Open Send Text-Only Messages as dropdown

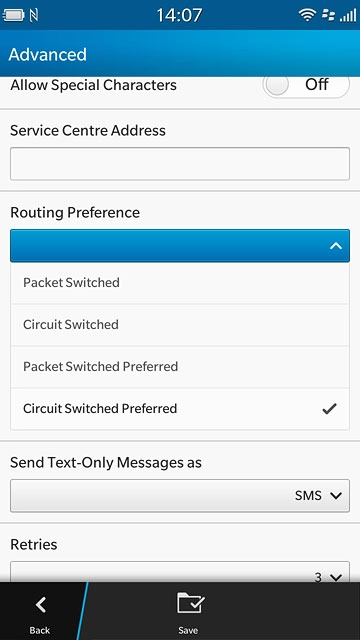[x=180, y=496]
